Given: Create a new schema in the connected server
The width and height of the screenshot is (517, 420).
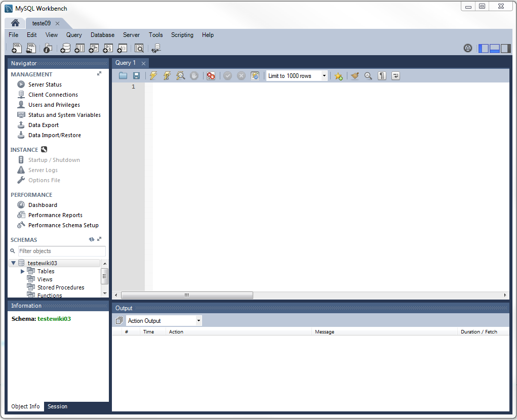Looking at the screenshot, I should coord(66,48).
